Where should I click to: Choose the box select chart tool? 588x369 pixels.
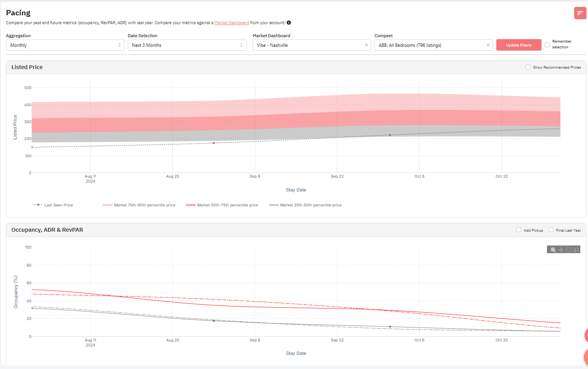pyautogui.click(x=568, y=250)
